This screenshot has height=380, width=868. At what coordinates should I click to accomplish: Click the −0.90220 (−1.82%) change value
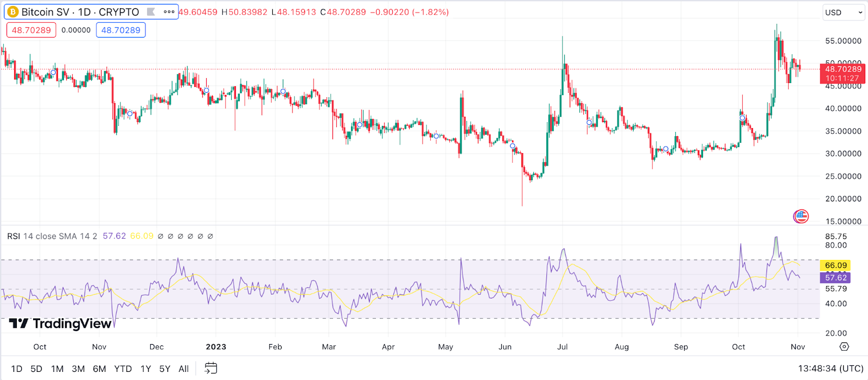pos(410,12)
